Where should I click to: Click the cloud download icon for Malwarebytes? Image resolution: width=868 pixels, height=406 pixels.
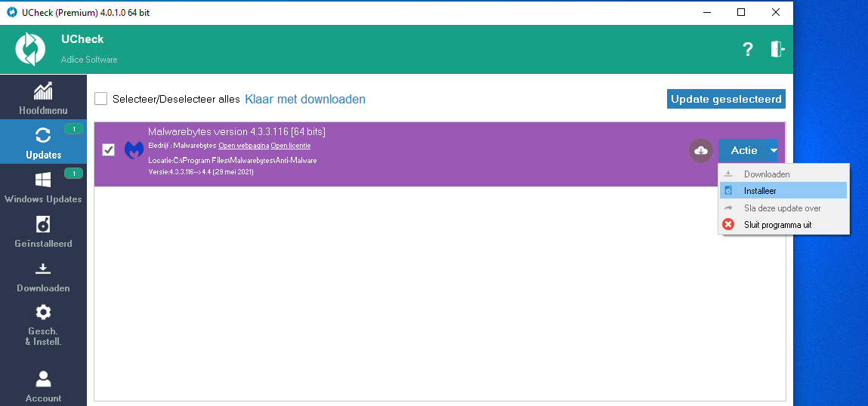pyautogui.click(x=701, y=150)
